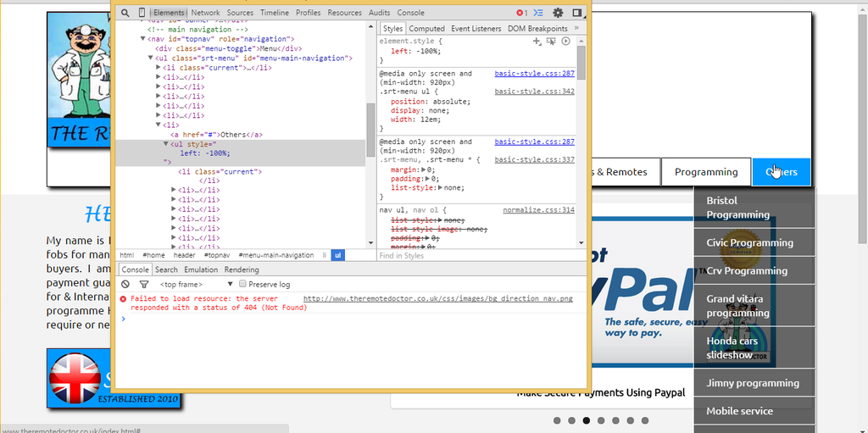Open the top frame dropdown
The width and height of the screenshot is (868, 433).
197,284
